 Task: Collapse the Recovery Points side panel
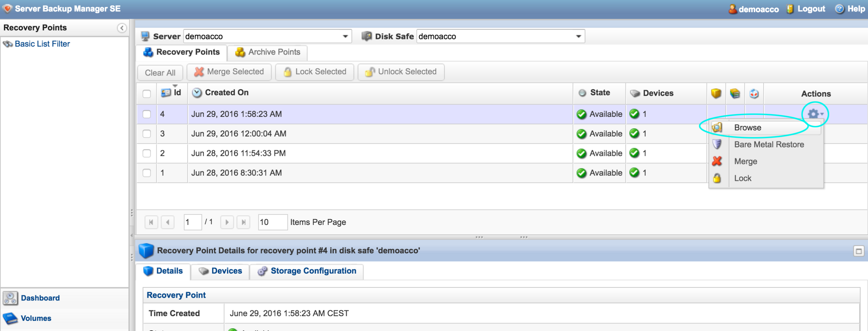point(122,28)
